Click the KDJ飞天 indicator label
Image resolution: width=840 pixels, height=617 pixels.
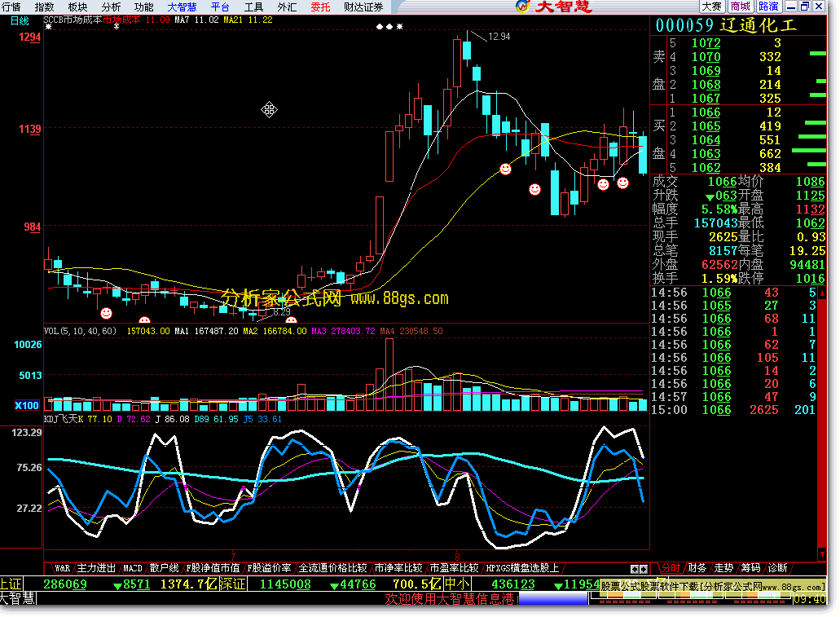(x=60, y=419)
